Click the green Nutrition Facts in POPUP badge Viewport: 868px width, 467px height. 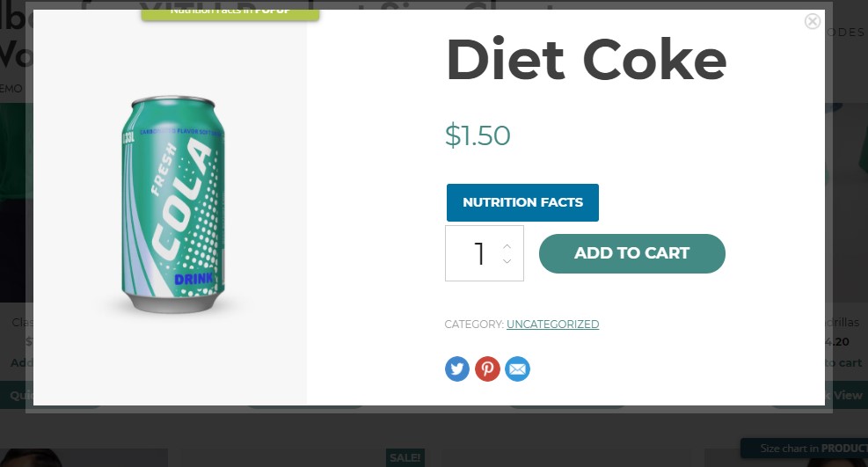pos(230,13)
